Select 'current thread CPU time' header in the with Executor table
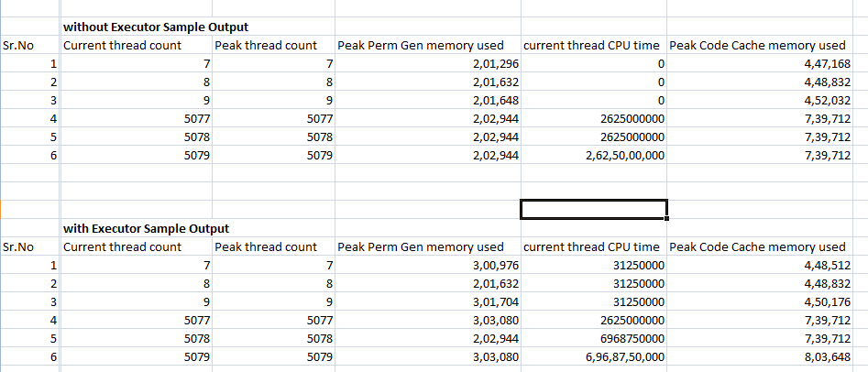Screen dimensions: 868x372 [x=591, y=246]
